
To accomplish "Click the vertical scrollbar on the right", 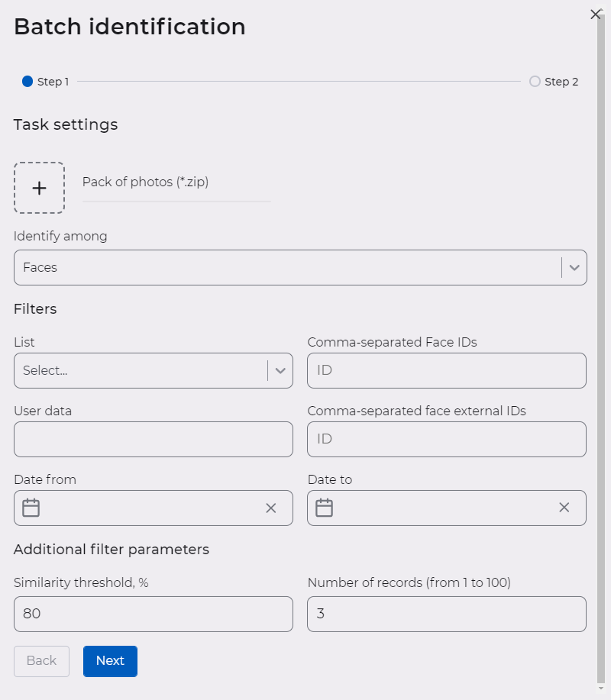I will pyautogui.click(x=604, y=344).
